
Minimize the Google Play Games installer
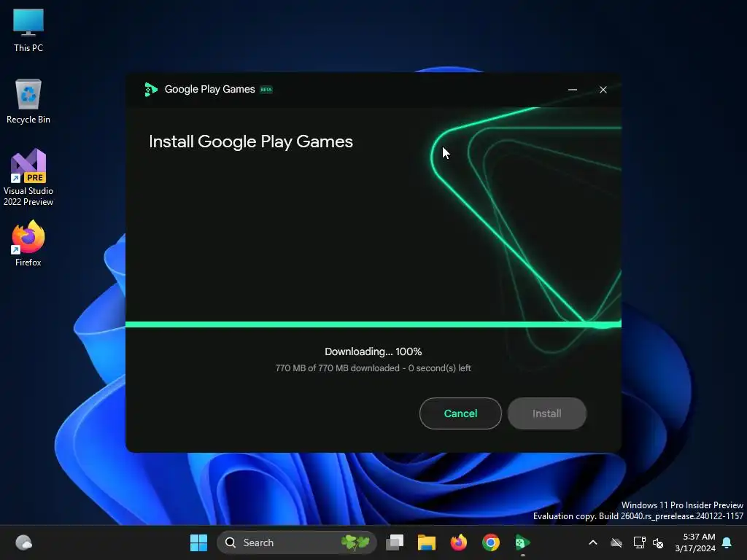pyautogui.click(x=573, y=90)
